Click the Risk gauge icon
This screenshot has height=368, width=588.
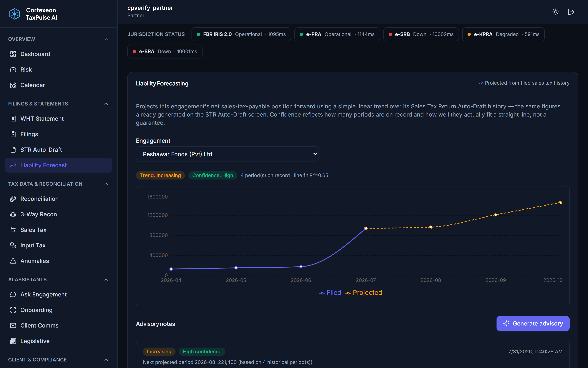click(x=13, y=70)
